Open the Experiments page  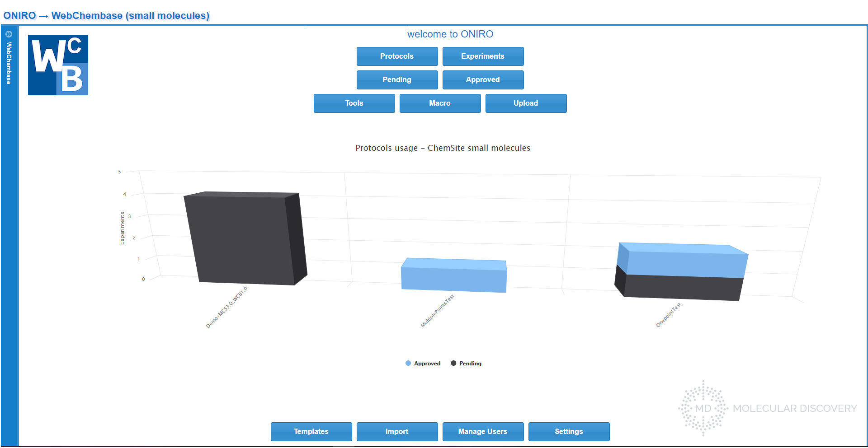(483, 56)
